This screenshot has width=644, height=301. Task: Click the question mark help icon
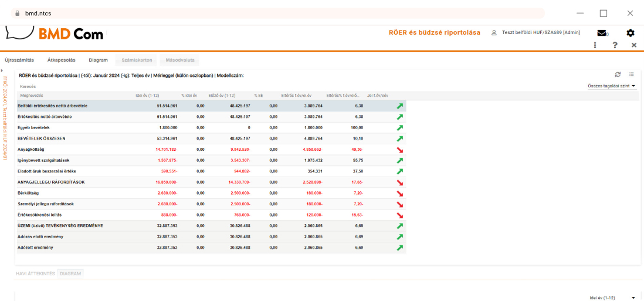615,45
